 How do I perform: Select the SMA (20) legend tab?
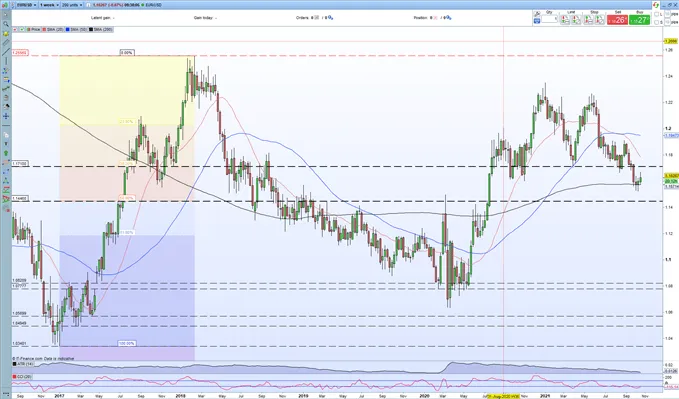(52, 29)
